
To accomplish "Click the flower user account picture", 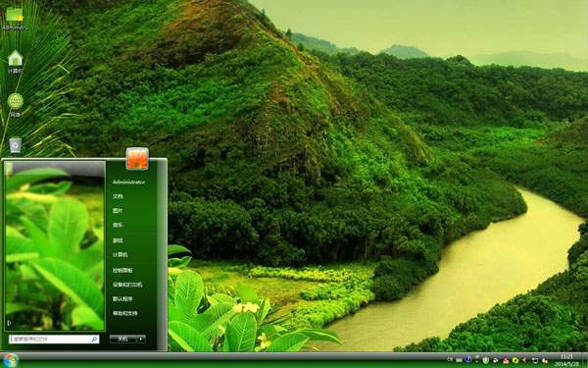I will point(137,159).
